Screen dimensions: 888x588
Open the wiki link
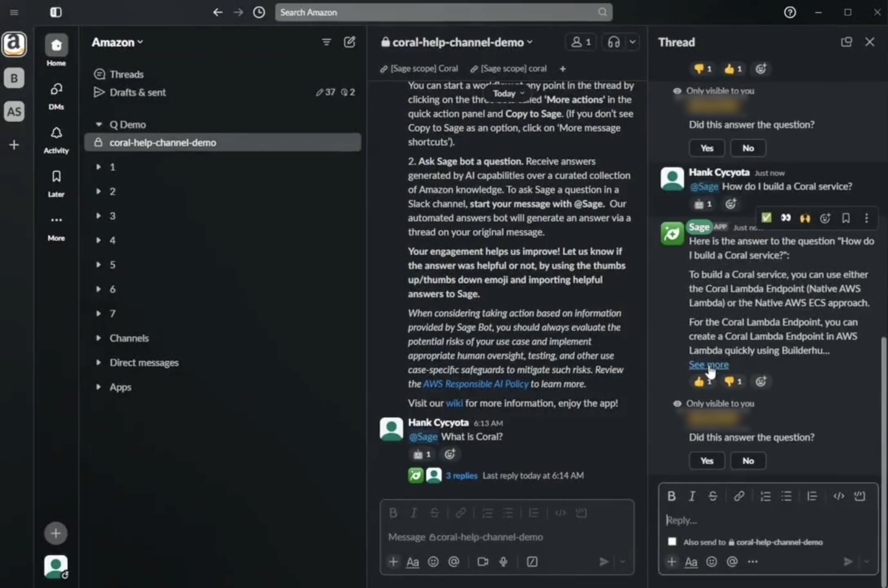tap(454, 403)
